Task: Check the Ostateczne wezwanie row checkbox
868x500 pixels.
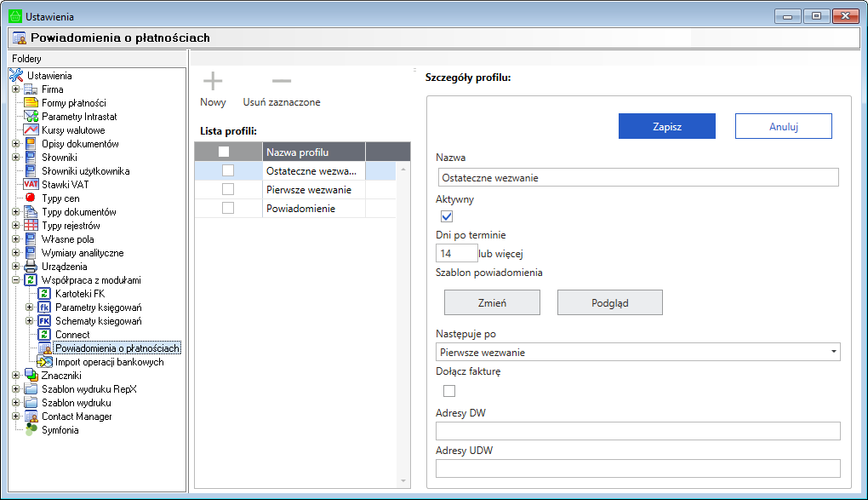Action: point(228,170)
